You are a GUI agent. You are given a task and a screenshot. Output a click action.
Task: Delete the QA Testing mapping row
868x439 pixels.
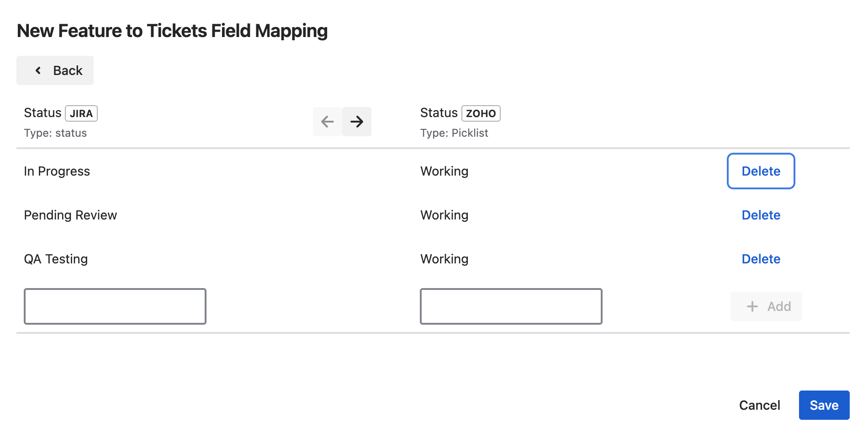tap(761, 259)
